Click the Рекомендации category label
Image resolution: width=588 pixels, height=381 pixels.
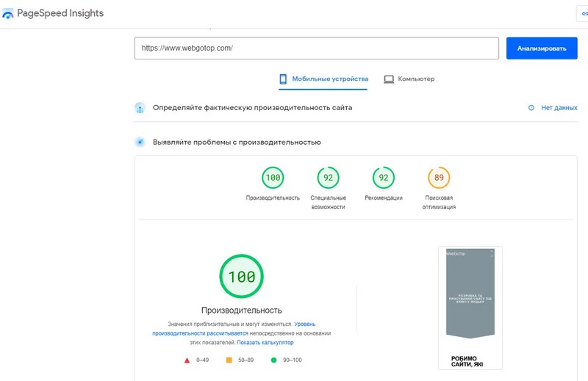[384, 197]
